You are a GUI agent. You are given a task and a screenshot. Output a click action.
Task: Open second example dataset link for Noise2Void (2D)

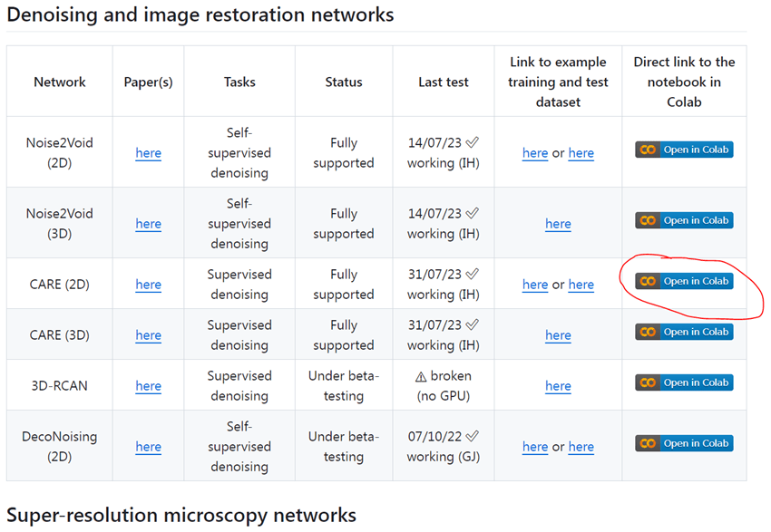(x=581, y=153)
